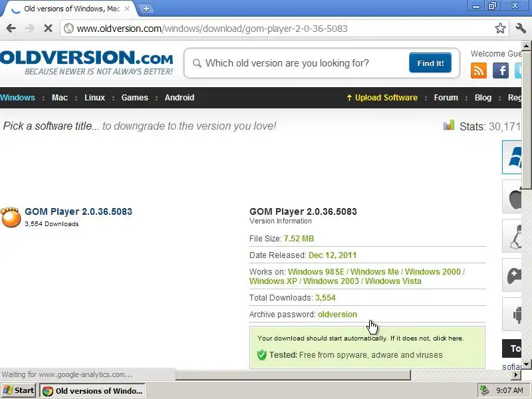Click Upload Software link
532x399 pixels.
tap(382, 98)
